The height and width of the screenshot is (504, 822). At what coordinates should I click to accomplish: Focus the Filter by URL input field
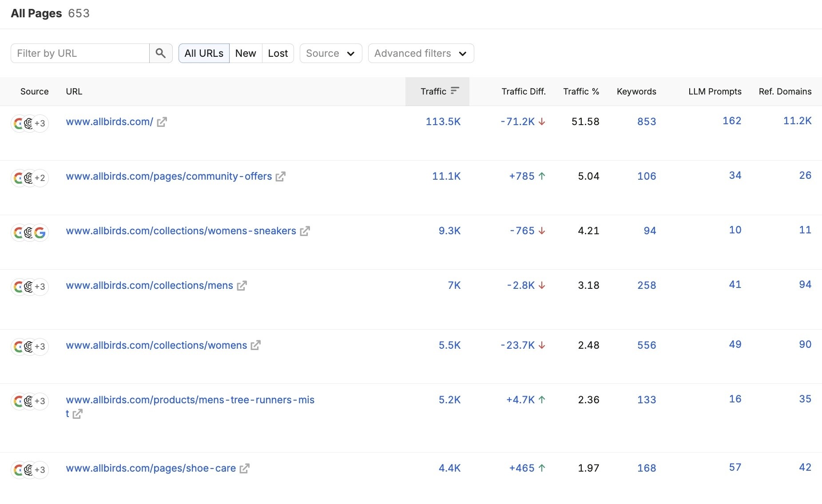80,53
